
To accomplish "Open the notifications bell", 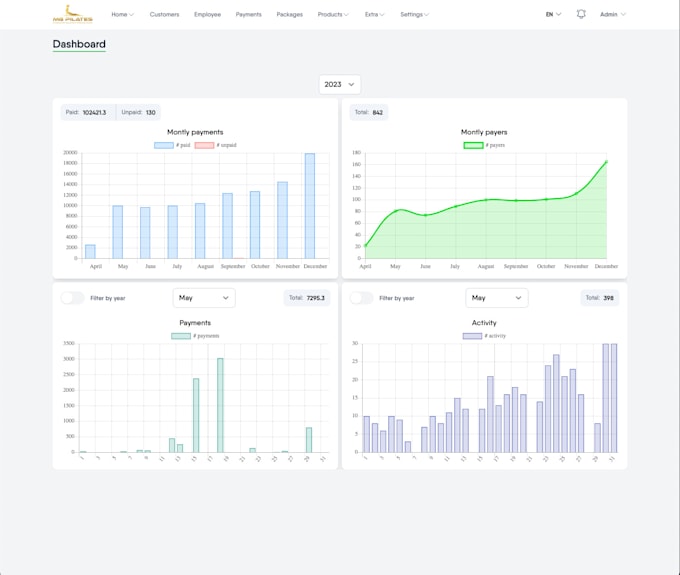I will coord(581,14).
